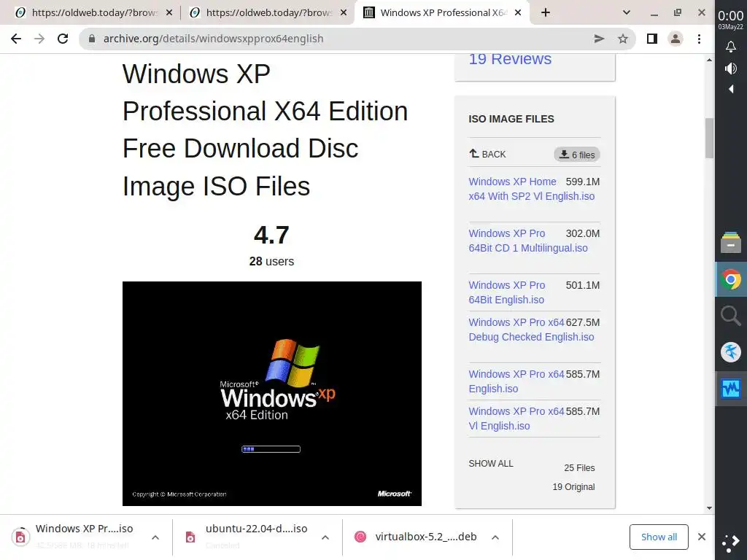Click the address bar URL

pos(213,39)
